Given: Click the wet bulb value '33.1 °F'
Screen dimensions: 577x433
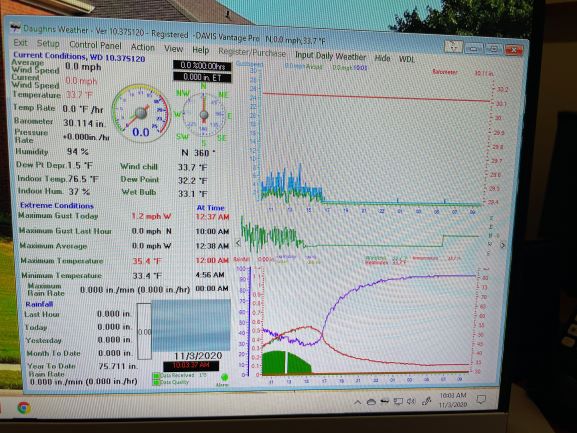Looking at the screenshot, I should 193,194.
